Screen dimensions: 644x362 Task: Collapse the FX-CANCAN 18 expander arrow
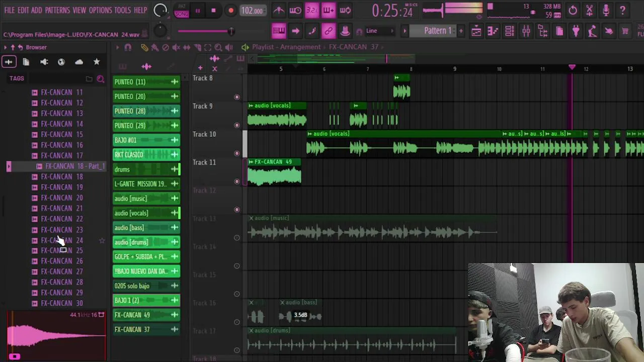[9, 166]
